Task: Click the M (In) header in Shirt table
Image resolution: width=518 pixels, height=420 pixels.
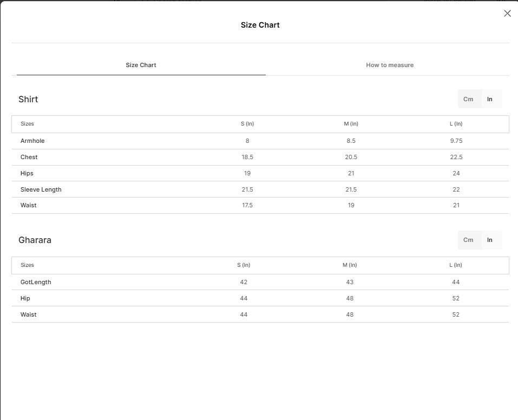Action: pos(351,123)
